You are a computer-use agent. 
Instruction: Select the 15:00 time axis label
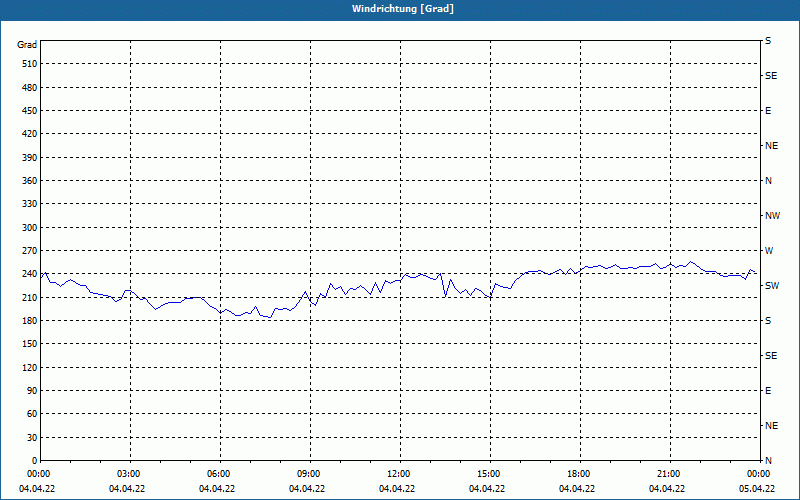[x=490, y=474]
